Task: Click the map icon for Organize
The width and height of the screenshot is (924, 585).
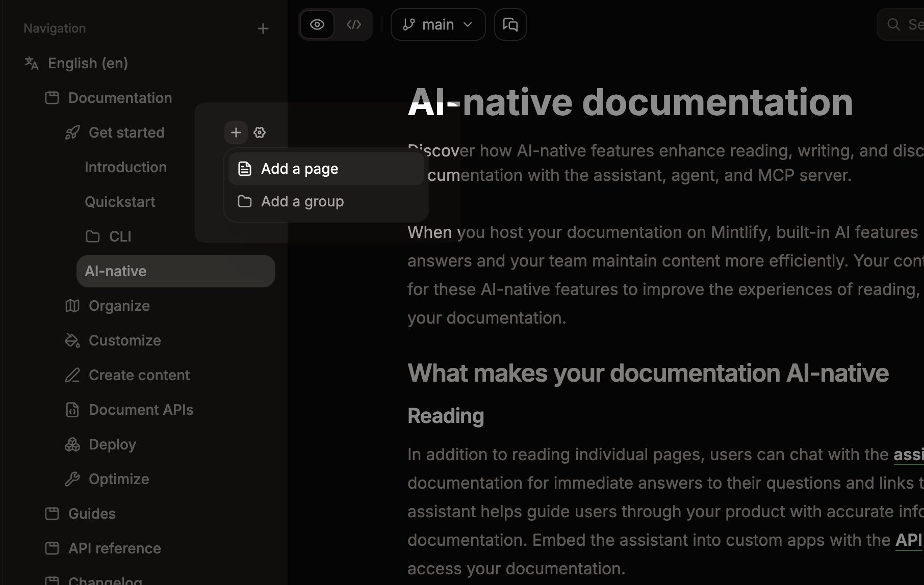Action: click(x=72, y=306)
